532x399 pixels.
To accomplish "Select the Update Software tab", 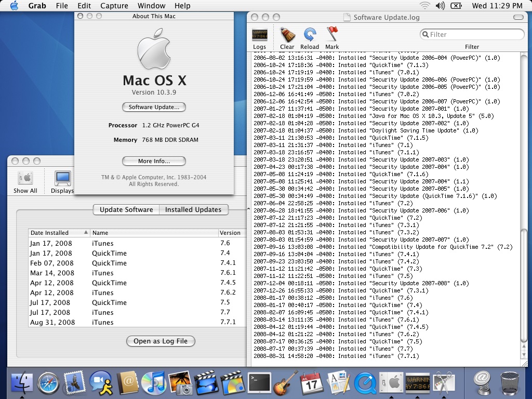I will click(126, 210).
